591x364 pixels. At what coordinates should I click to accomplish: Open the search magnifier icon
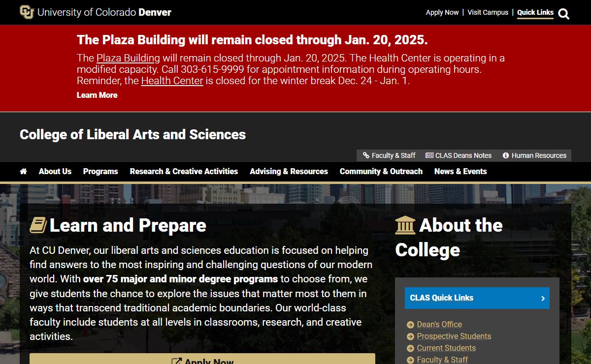(564, 14)
